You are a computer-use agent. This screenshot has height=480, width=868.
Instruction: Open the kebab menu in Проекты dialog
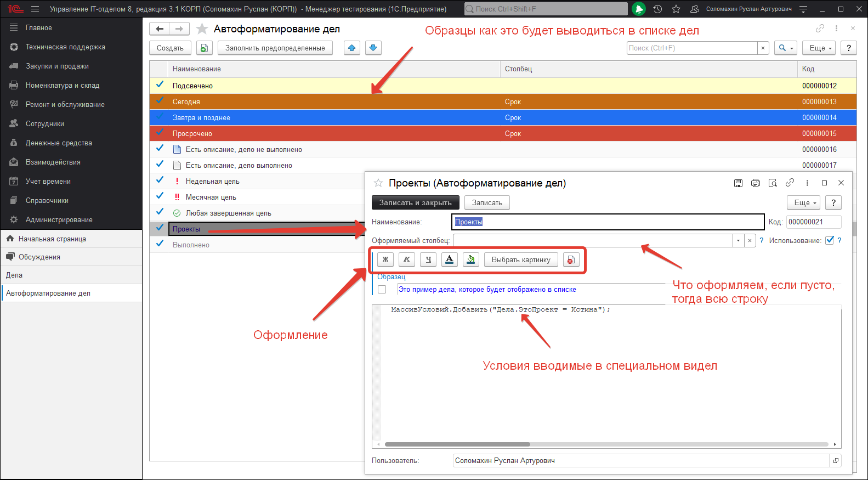[807, 183]
